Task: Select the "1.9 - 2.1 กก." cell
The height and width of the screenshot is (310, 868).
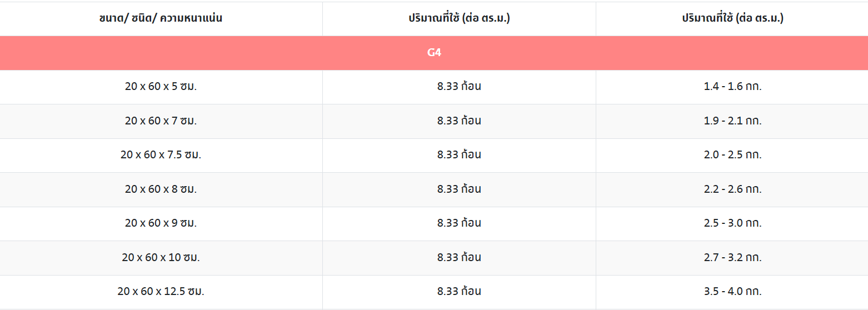Action: pos(732,121)
